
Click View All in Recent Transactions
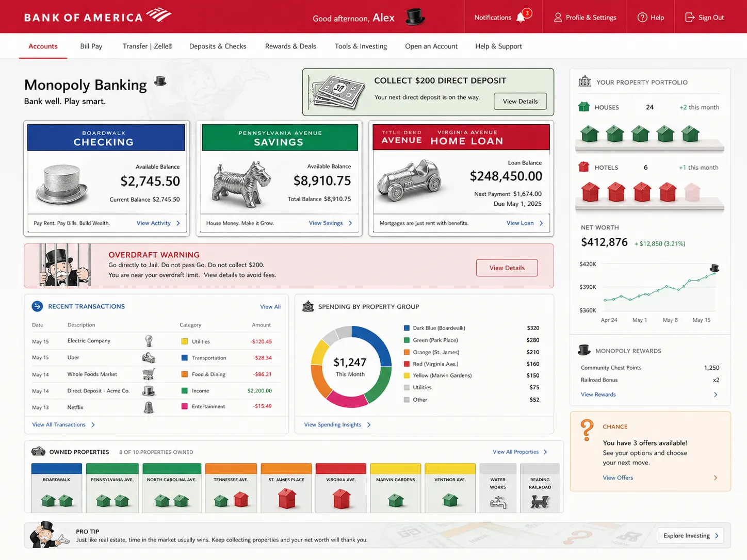tap(270, 307)
